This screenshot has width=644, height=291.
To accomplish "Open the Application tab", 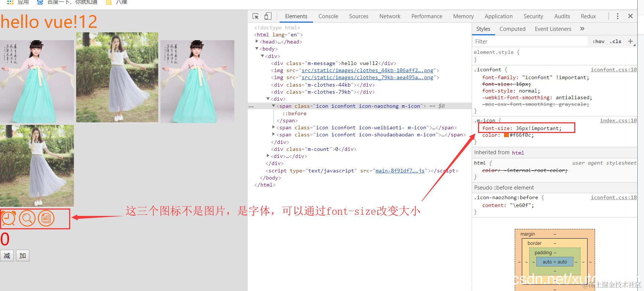I will (499, 16).
